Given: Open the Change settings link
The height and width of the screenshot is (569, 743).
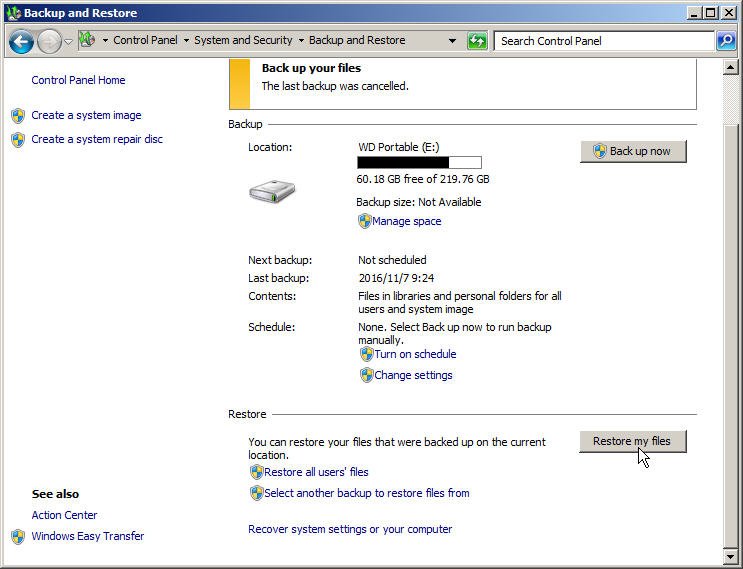Looking at the screenshot, I should coord(413,375).
